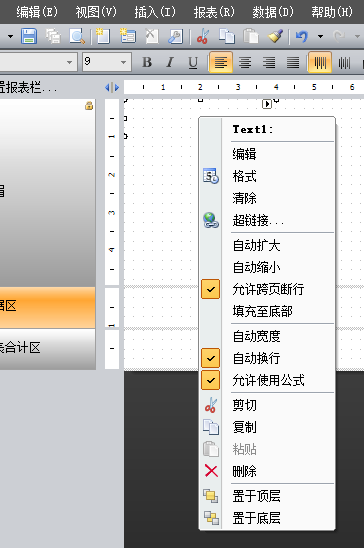Select Center text alignment
The height and width of the screenshot is (548, 364).
pyautogui.click(x=245, y=63)
